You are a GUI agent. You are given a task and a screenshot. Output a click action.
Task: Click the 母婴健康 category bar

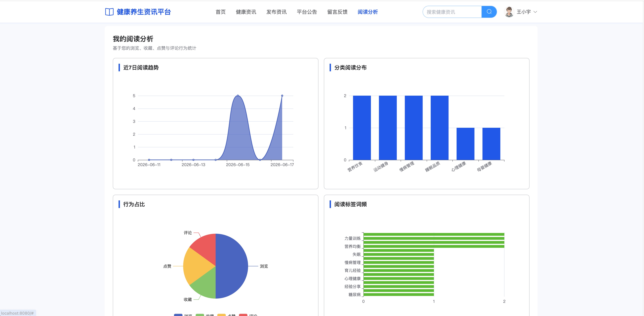coord(491,144)
